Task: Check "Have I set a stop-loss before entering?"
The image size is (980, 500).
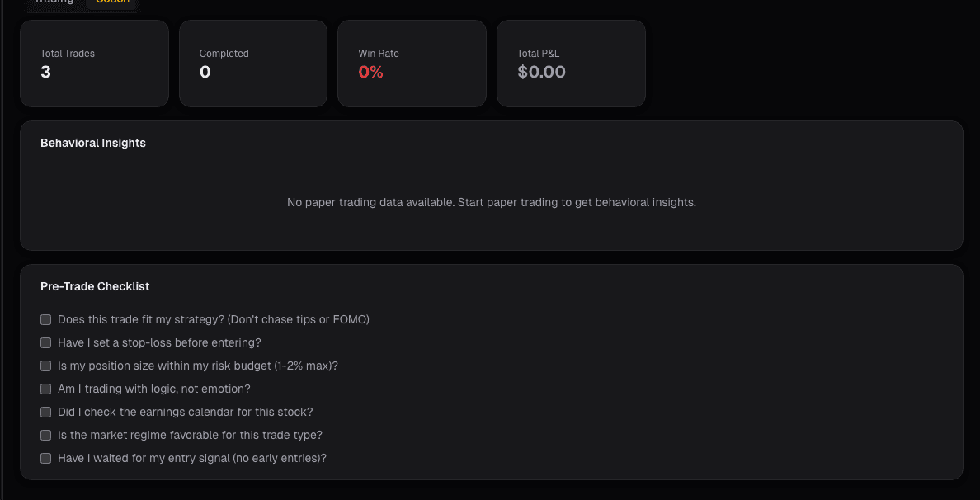Action: [45, 342]
